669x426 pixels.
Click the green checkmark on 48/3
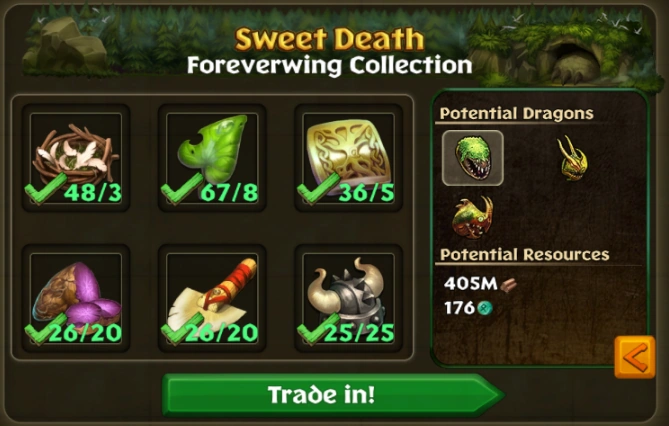click(45, 189)
